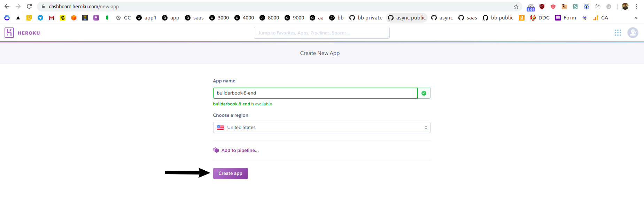Click the Heroku logo in the header
644x203 pixels.
coord(22,33)
